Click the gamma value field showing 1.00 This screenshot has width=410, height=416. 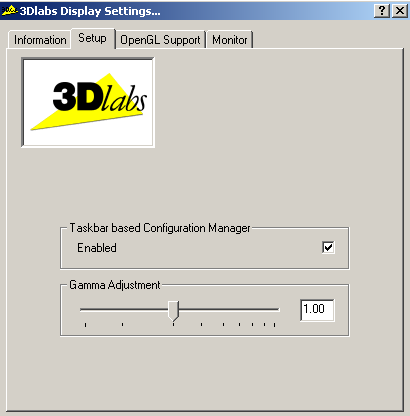pos(317,310)
